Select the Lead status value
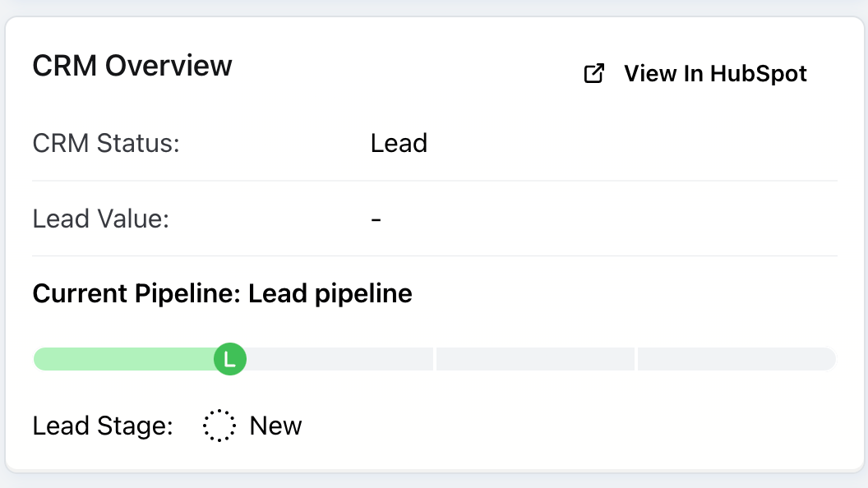This screenshot has width=868, height=488. 399,143
